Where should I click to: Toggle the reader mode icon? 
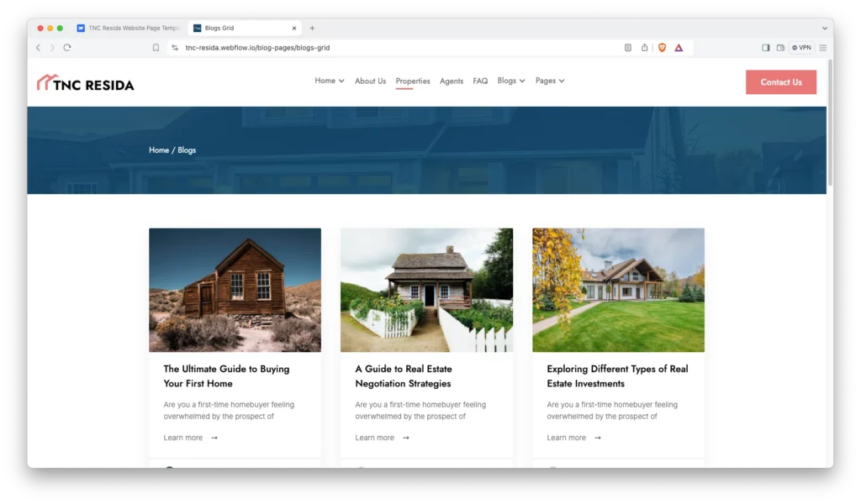click(627, 48)
